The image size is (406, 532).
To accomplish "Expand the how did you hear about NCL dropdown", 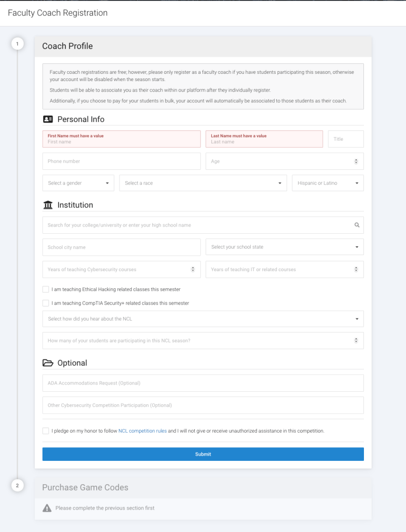I will pos(203,318).
